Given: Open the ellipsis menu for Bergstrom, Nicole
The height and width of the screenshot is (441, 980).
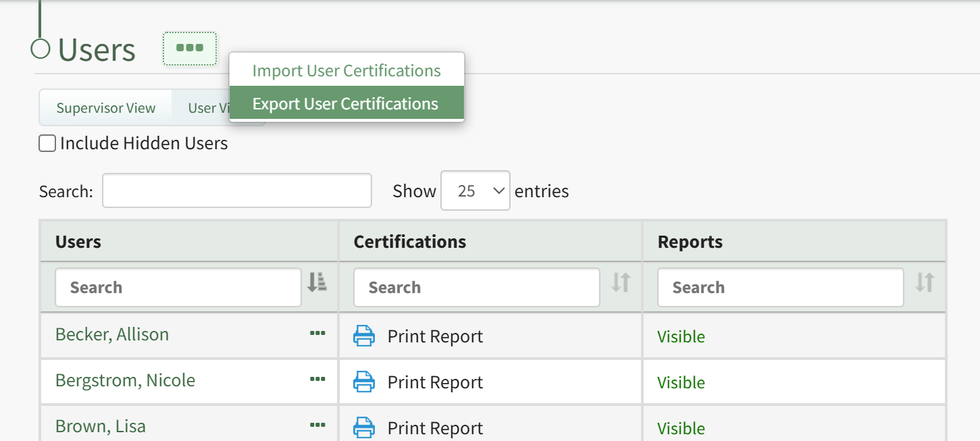Looking at the screenshot, I should point(317,379).
